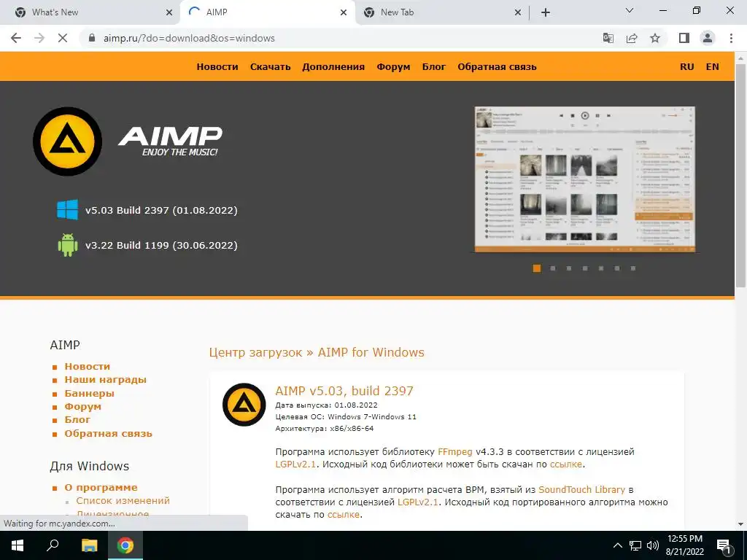
Task: Open a new tab with plus button
Action: tap(546, 12)
